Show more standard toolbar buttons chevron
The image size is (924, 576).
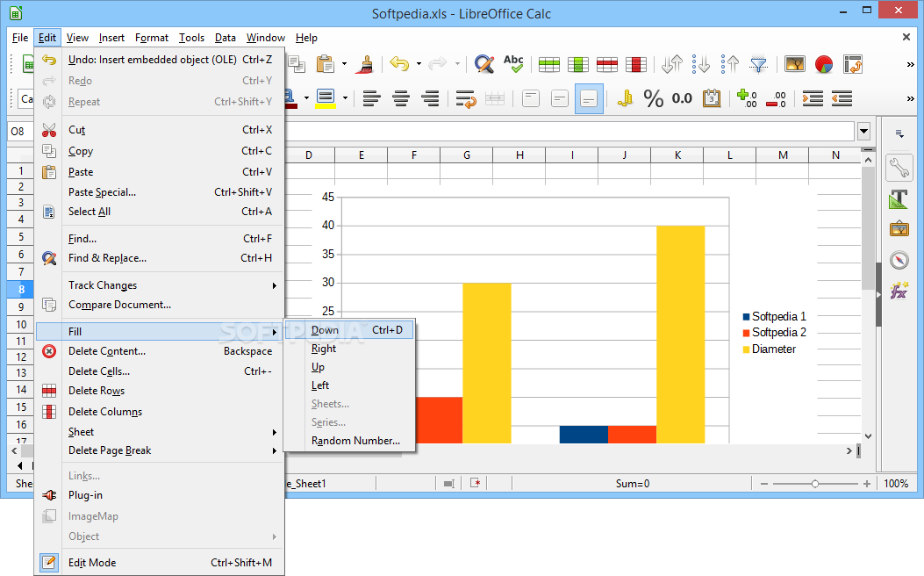point(910,64)
